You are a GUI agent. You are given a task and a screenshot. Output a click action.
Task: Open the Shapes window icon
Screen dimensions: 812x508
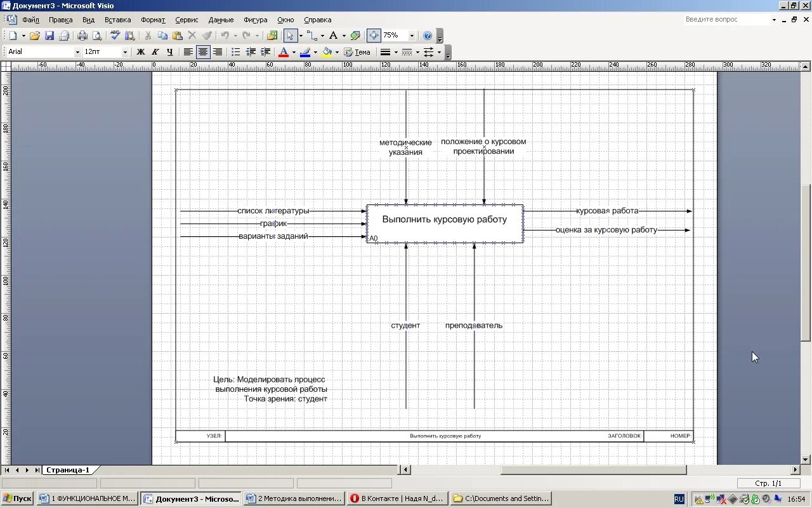tap(272, 36)
